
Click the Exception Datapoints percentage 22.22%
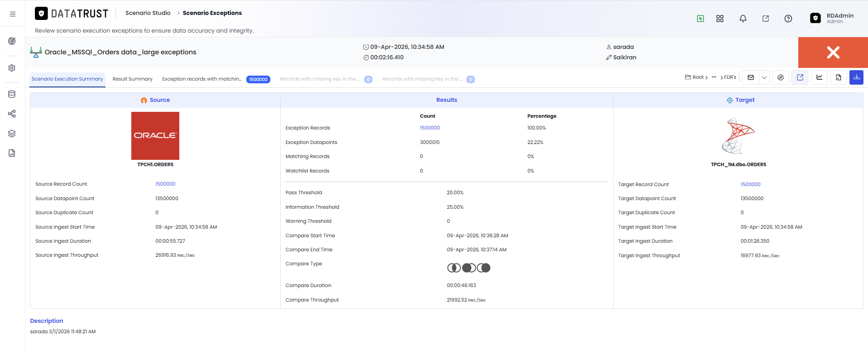[535, 143]
